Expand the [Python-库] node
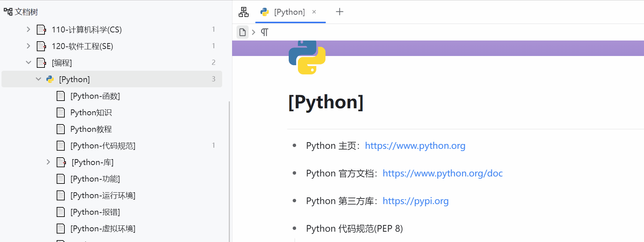This screenshot has width=644, height=242. [x=48, y=162]
